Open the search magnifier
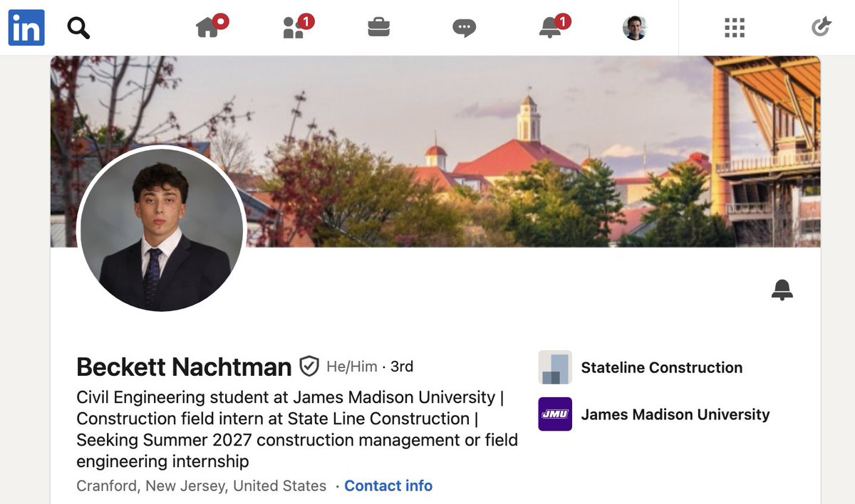Screen dimensions: 855x504 pyautogui.click(x=78, y=28)
